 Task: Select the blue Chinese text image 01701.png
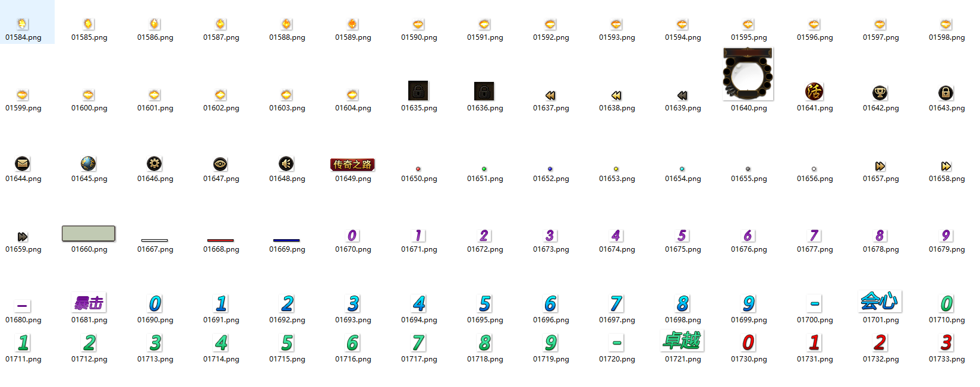pyautogui.click(x=880, y=301)
